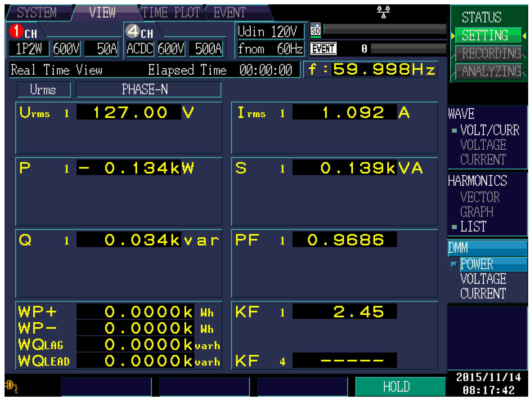Select the CH4 600V range field

(171, 49)
